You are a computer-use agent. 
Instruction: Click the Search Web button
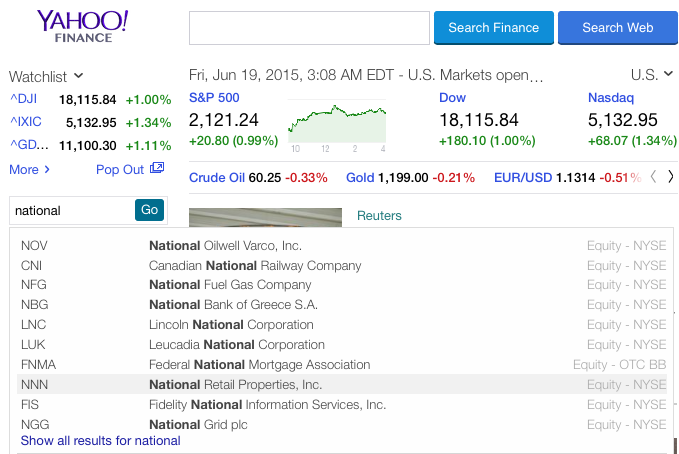coord(617,28)
